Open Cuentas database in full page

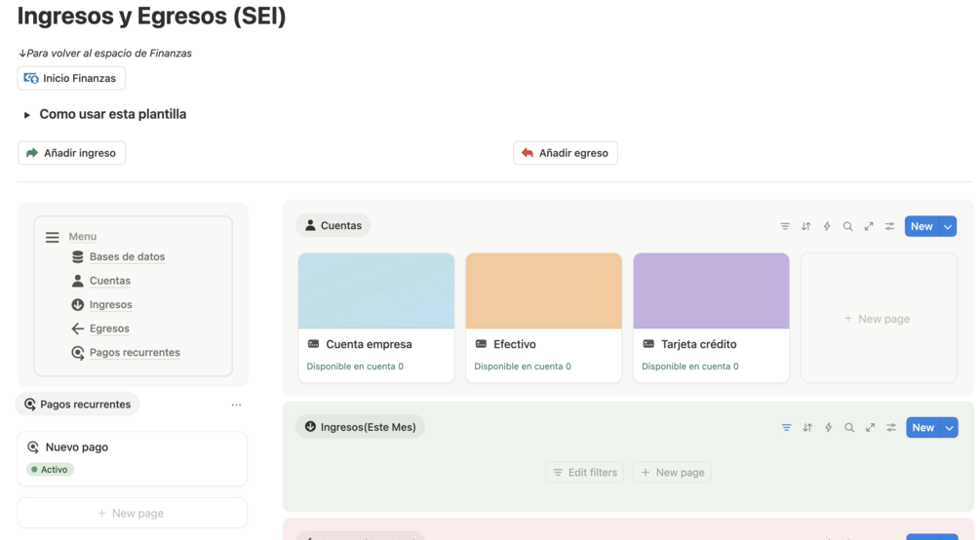click(869, 226)
